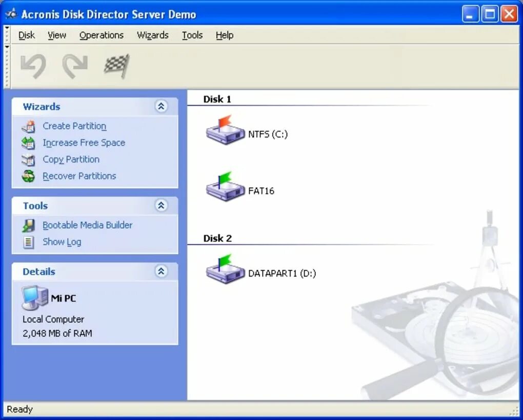Click the Copy Partition icon
This screenshot has height=420, width=523.
pos(28,160)
